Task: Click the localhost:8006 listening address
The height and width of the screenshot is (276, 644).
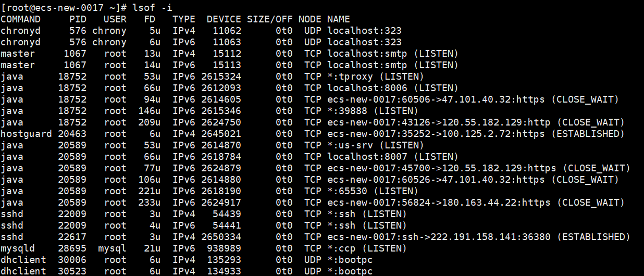Action: click(367, 88)
